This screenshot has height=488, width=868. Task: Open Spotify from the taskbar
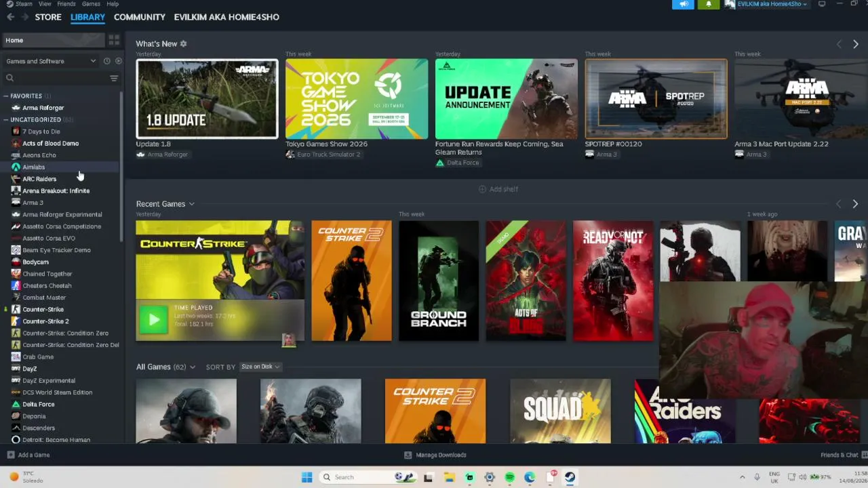pyautogui.click(x=509, y=477)
